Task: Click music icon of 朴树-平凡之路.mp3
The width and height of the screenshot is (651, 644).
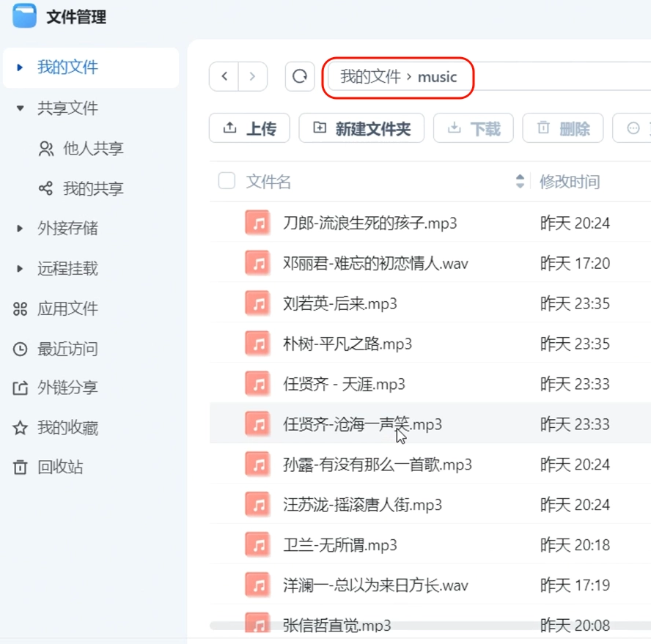Action: [258, 344]
